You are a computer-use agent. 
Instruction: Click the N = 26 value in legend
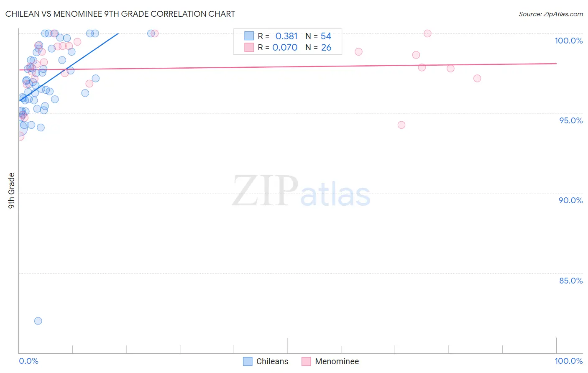318,47
